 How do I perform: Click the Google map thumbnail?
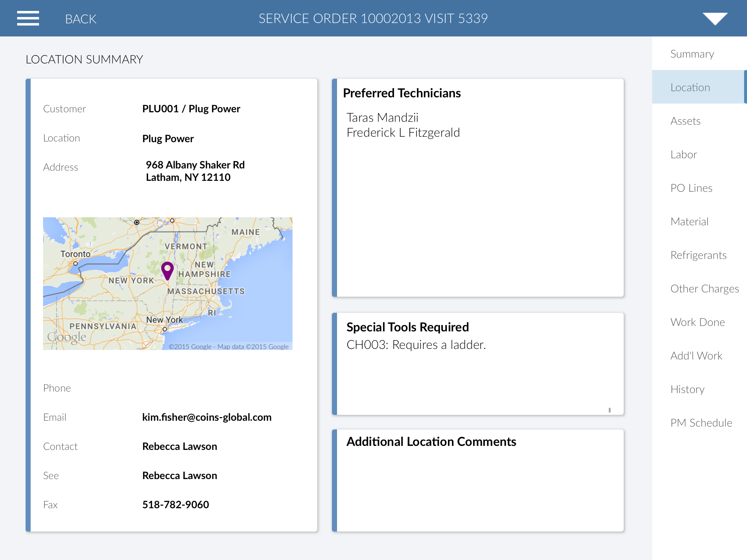click(168, 284)
